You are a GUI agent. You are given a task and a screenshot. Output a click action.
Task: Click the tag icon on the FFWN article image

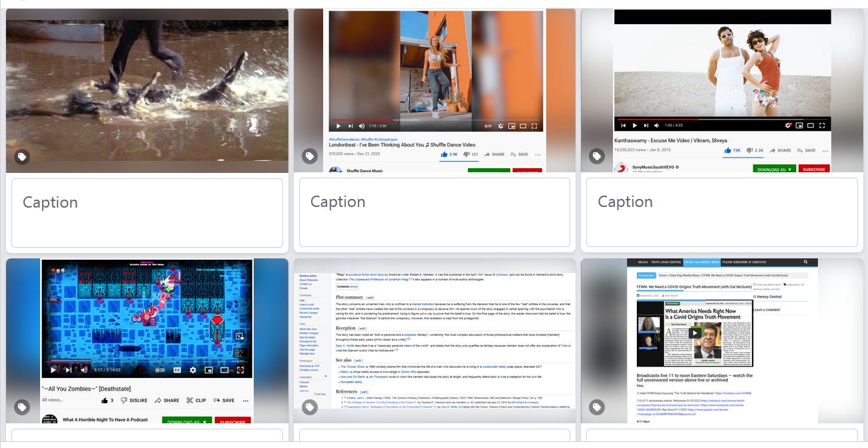tap(597, 407)
